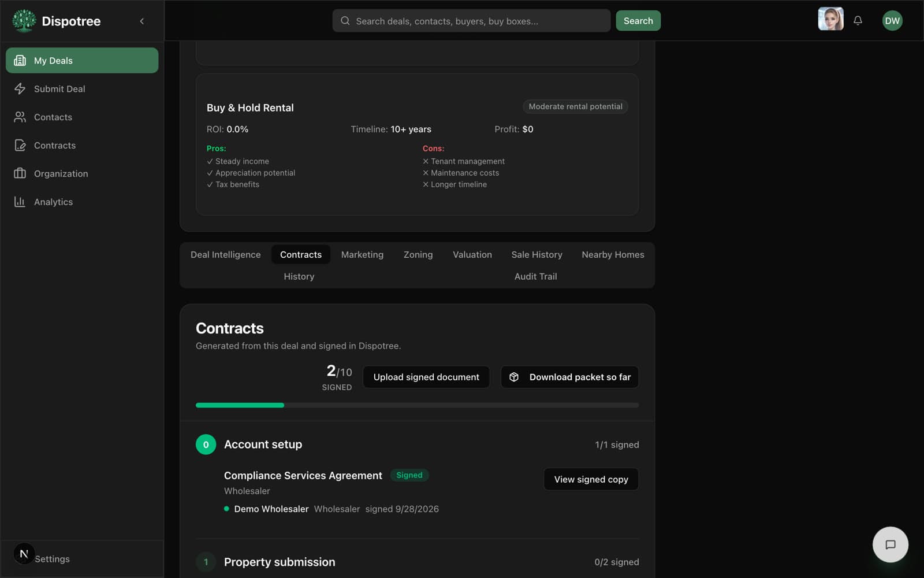
Task: Click the Moderate rental potential badge
Action: tap(575, 106)
